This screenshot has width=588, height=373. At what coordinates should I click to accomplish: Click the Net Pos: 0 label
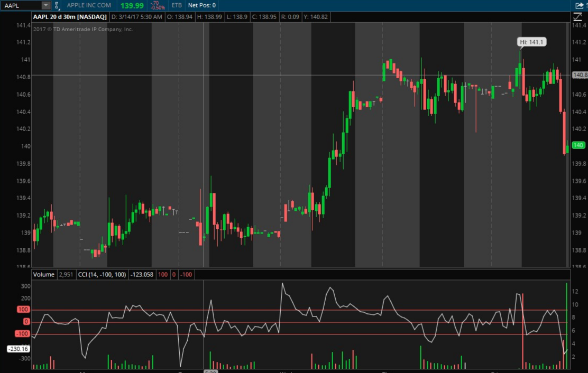(201, 5)
